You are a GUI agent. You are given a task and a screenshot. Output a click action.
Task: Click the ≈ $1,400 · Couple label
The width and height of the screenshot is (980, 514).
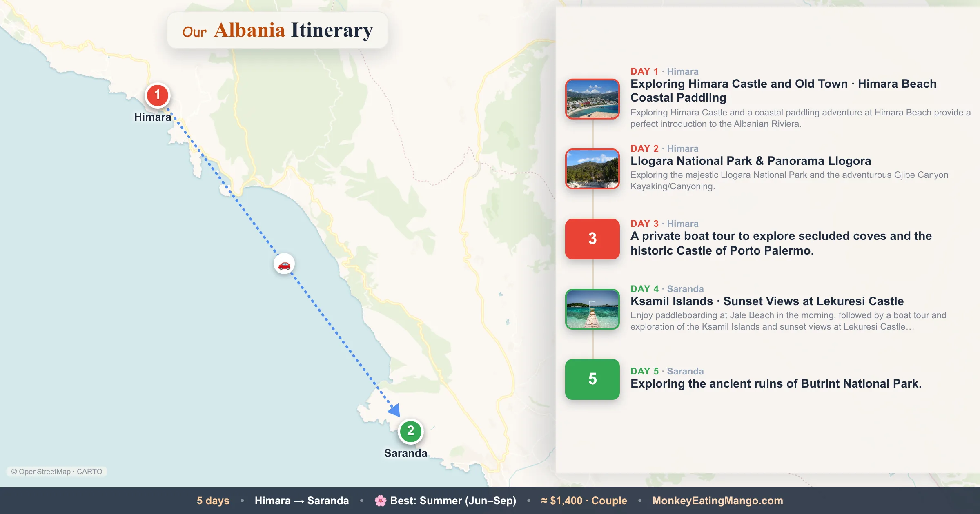584,501
